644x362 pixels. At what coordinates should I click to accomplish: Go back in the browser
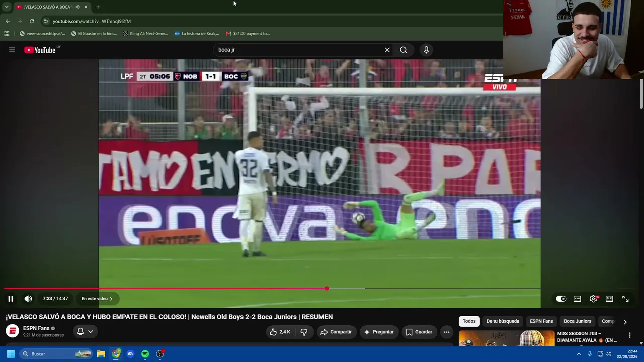8,21
